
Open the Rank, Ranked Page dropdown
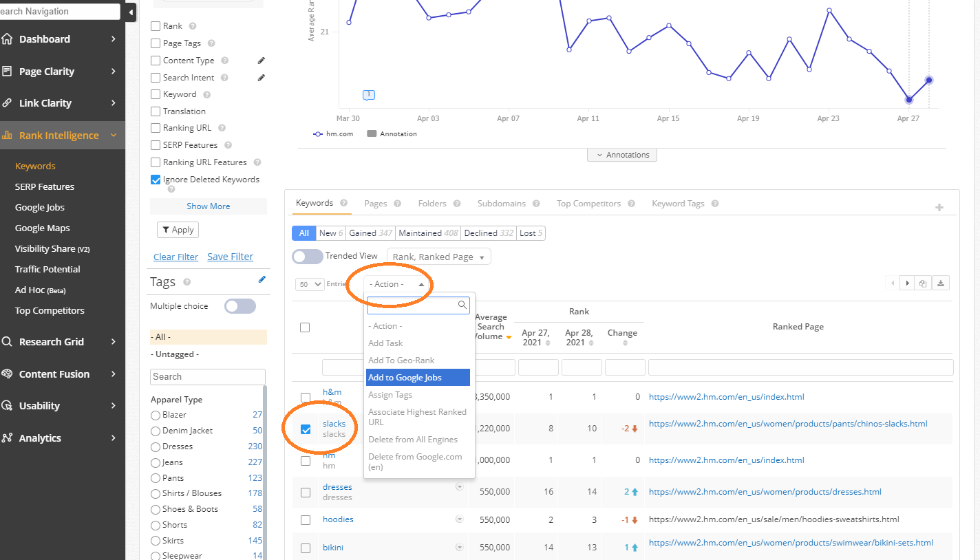coord(439,257)
